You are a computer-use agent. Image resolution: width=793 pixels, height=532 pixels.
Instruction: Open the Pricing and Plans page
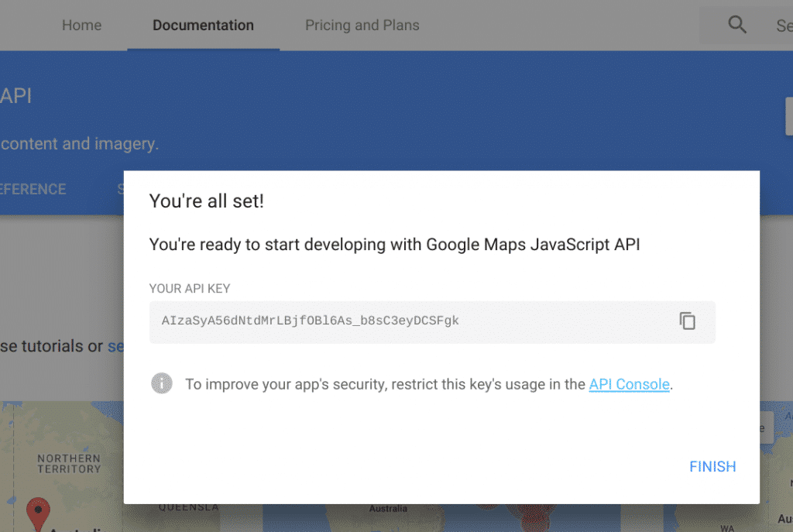coord(362,25)
